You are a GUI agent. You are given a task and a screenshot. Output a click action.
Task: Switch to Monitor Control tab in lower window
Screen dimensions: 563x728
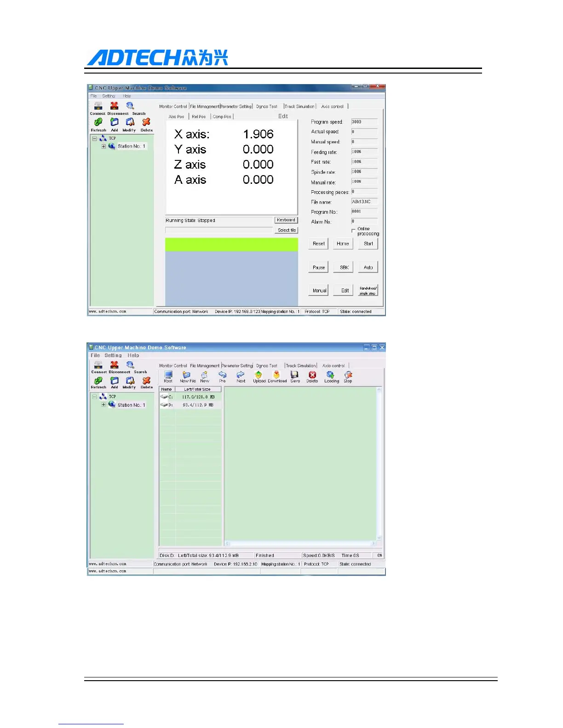pos(173,366)
